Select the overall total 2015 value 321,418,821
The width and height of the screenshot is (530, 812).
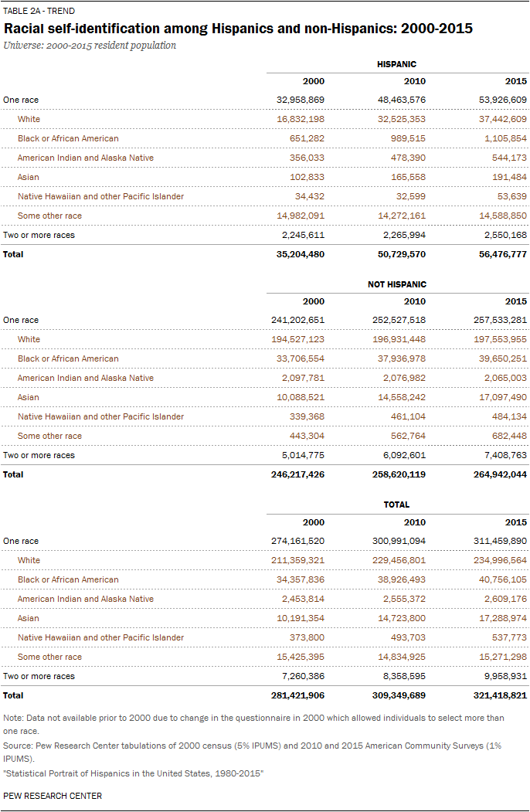pyautogui.click(x=496, y=695)
